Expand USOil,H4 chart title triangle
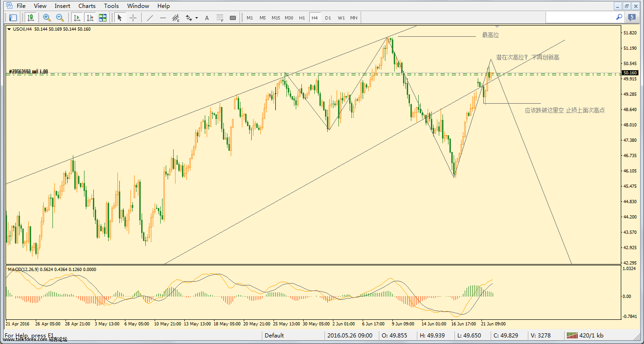The height and width of the screenshot is (344, 644). (9, 29)
